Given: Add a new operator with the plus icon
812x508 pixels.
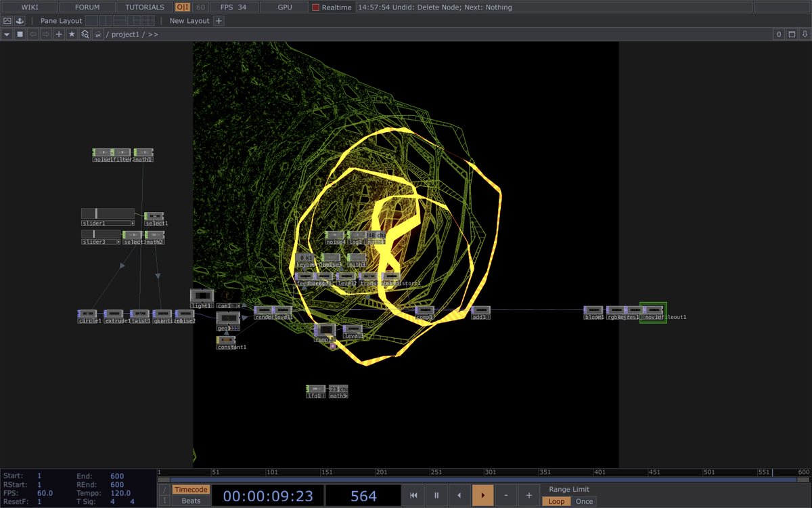Looking at the screenshot, I should click(x=59, y=34).
